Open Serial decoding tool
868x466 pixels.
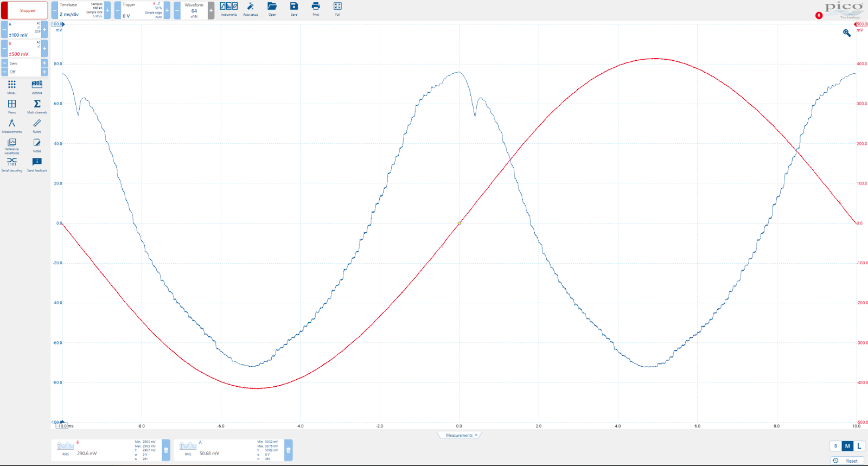pos(12,164)
